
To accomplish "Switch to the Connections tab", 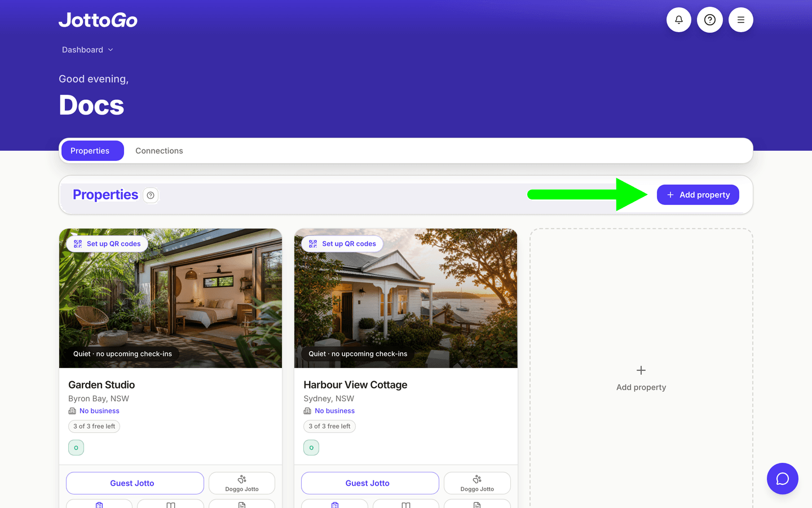I will coord(159,151).
